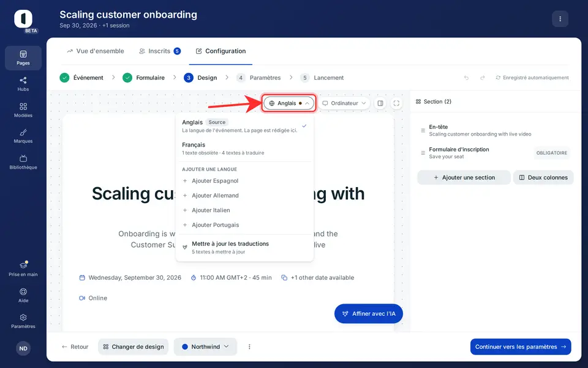Open Marques brand settings
The image size is (588, 368).
23,136
